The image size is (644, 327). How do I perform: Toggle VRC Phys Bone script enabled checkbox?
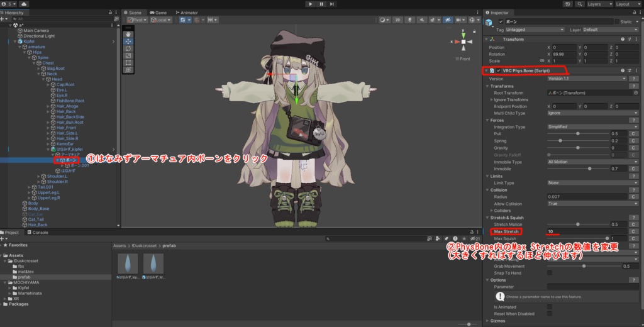coord(499,70)
